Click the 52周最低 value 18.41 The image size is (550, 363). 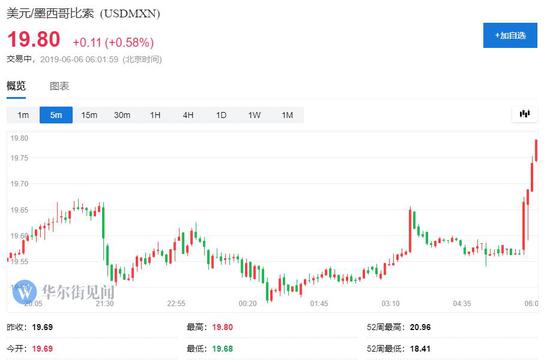[420, 349]
